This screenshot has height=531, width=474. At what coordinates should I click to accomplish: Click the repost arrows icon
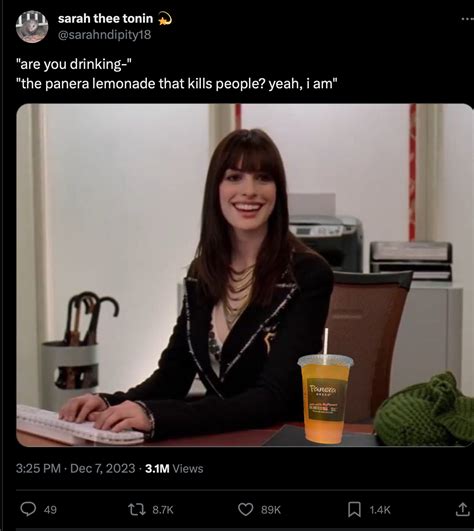pyautogui.click(x=137, y=509)
